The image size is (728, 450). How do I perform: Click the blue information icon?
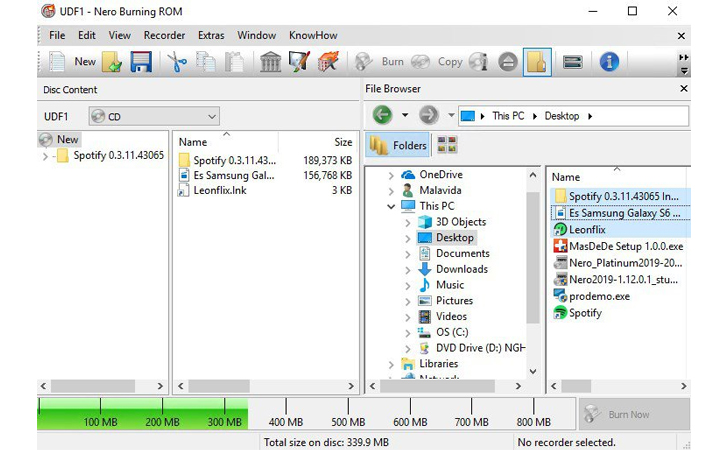click(609, 62)
